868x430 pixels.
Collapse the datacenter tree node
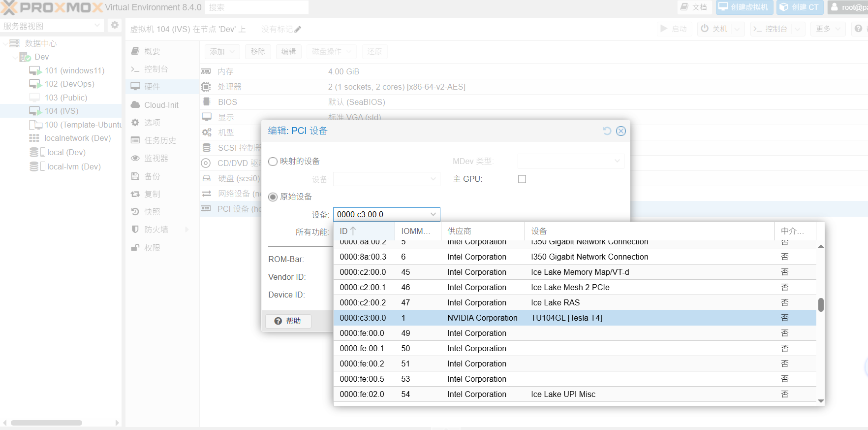[5, 44]
